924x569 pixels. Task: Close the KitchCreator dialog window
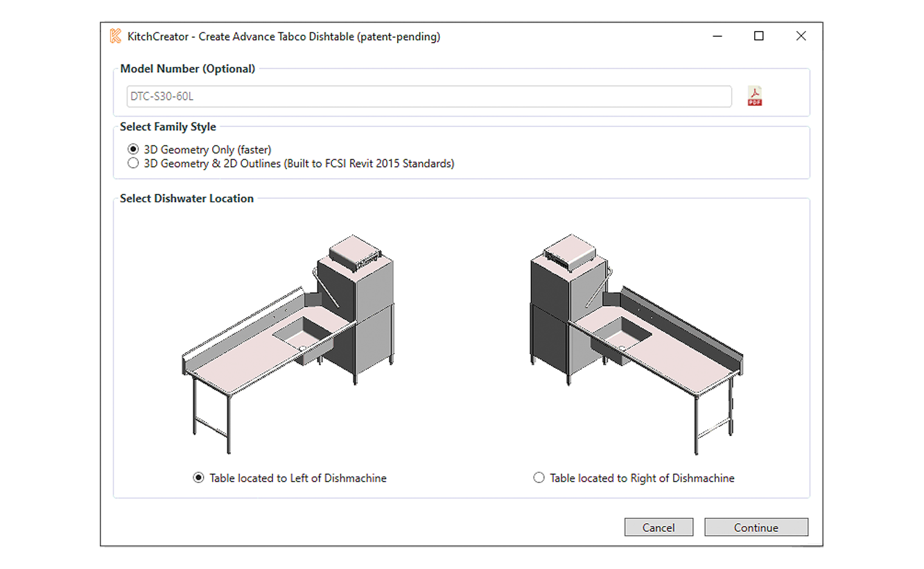pos(801,36)
